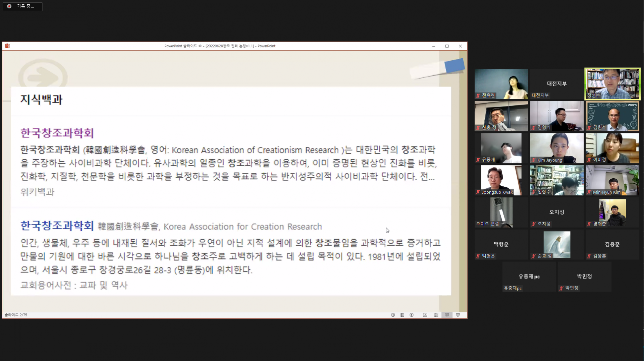Image resolution: width=644 pixels, height=361 pixels.
Task: Click the muted mic icon beside 유중재
Action: click(478, 160)
